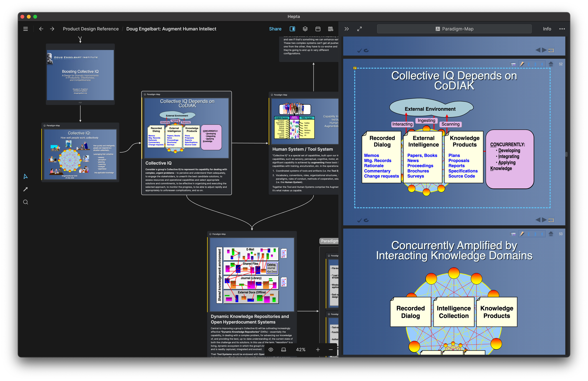This screenshot has width=588, height=381.
Task: Expand the PDF panel to fullscreen
Action: pos(359,29)
